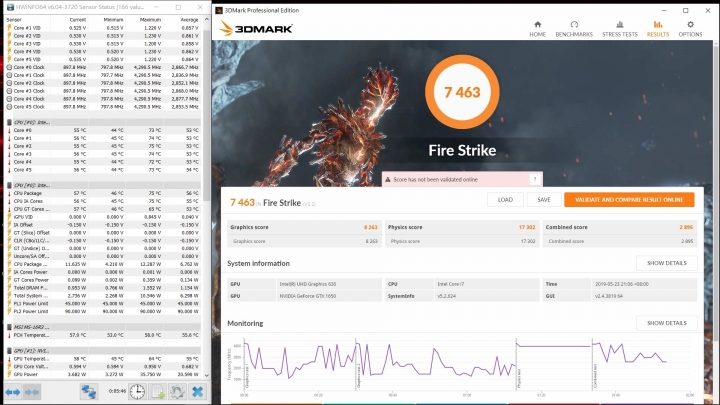Click the HWiNFO64 title bar app icon
Image resolution: width=720 pixels, height=405 pixels.
(10, 7)
